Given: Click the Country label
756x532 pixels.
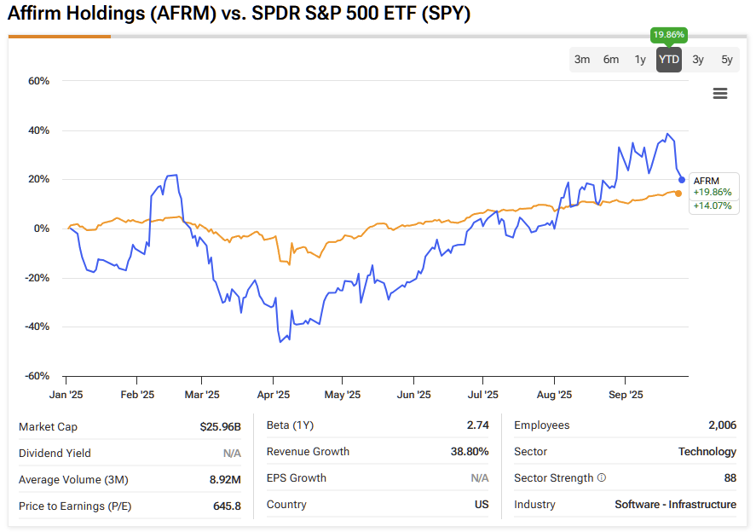Looking at the screenshot, I should pos(286,505).
